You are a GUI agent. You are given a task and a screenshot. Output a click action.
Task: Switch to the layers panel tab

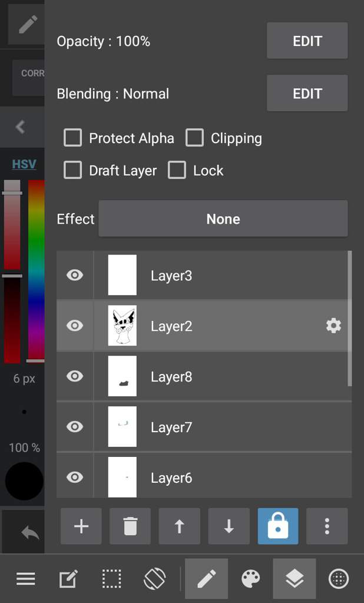(294, 579)
